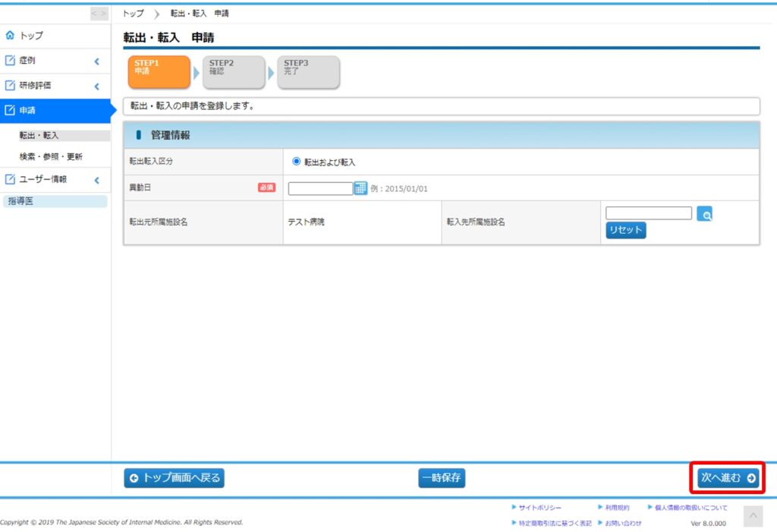Click the 症例 edit icon in sidebar
The image size is (777, 532).
click(10, 61)
